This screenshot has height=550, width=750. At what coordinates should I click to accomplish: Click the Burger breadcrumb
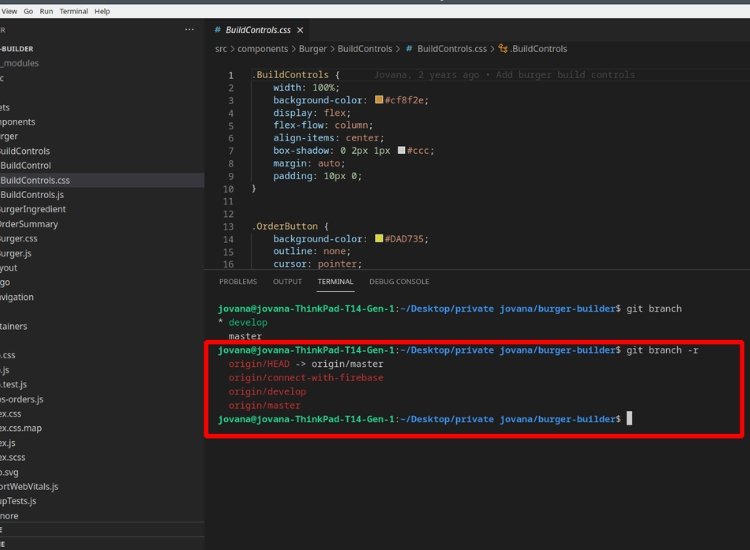(312, 49)
